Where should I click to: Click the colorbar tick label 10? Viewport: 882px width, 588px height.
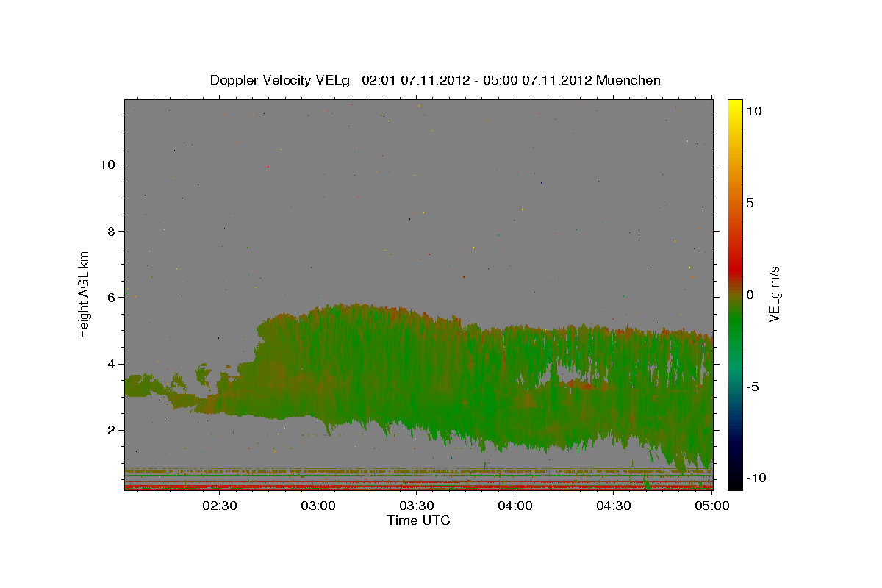[x=753, y=111]
